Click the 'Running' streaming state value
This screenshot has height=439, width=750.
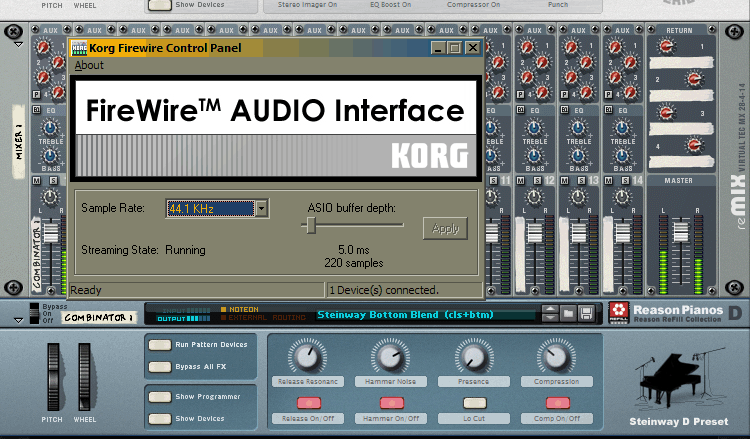pos(185,250)
